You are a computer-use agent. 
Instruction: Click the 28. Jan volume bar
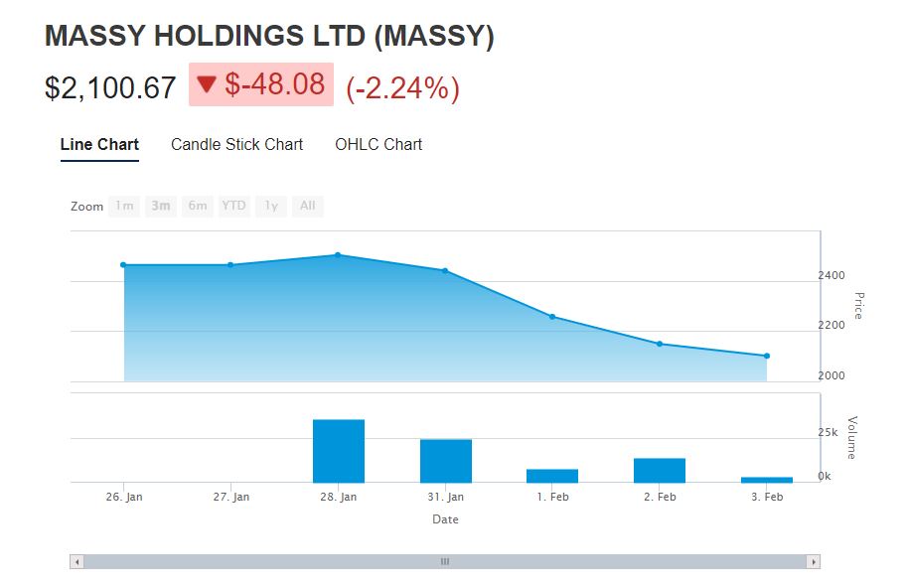pos(339,451)
